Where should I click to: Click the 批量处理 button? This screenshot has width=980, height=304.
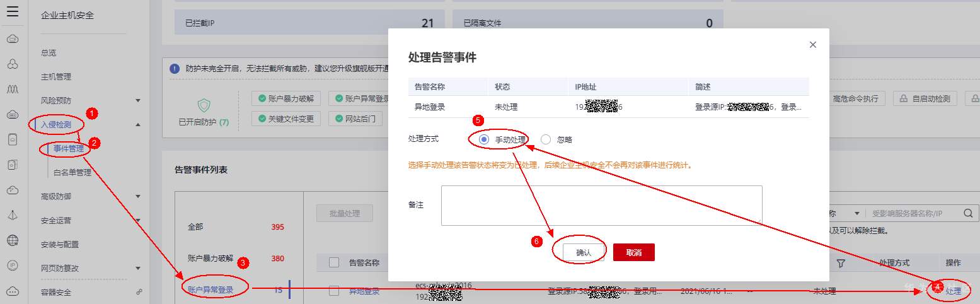click(345, 213)
